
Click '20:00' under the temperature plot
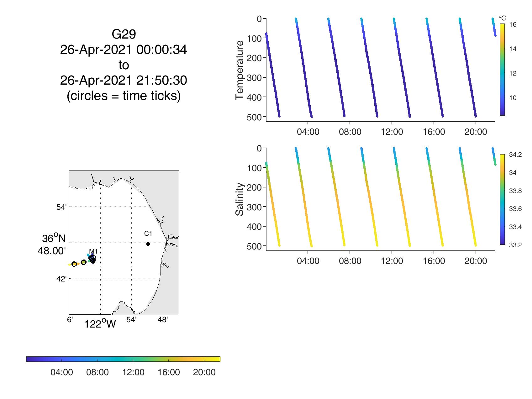(476, 132)
